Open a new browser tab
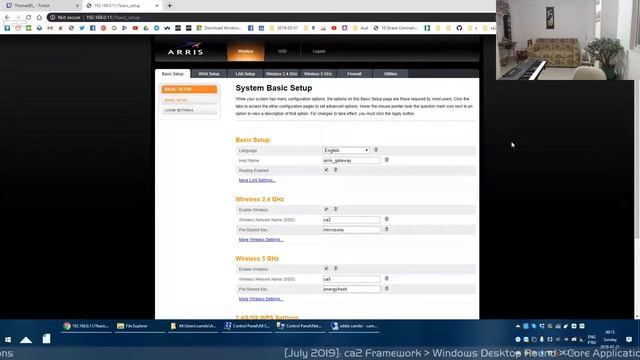This screenshot has height=360, width=640. (x=169, y=6)
